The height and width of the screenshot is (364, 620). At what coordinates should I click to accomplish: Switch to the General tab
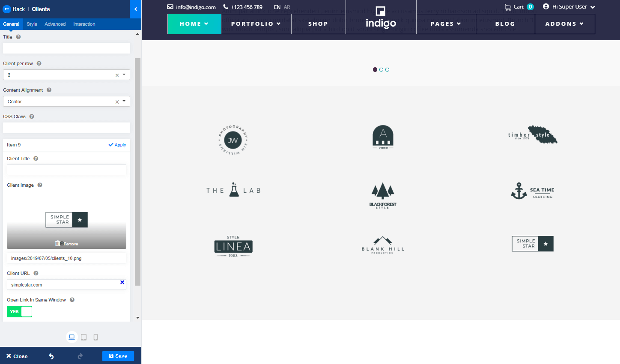[11, 24]
